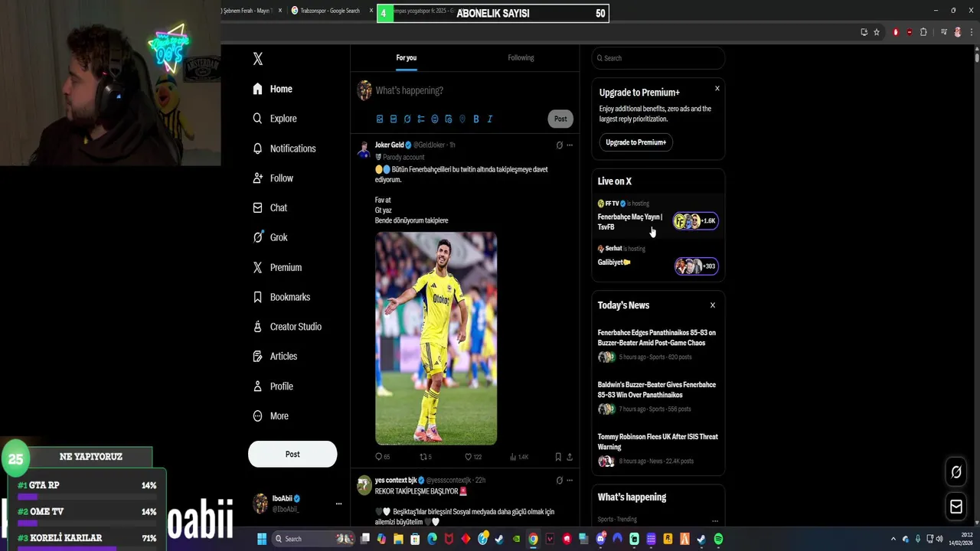Open Chrome extensions puzzle icon

pos(923,32)
